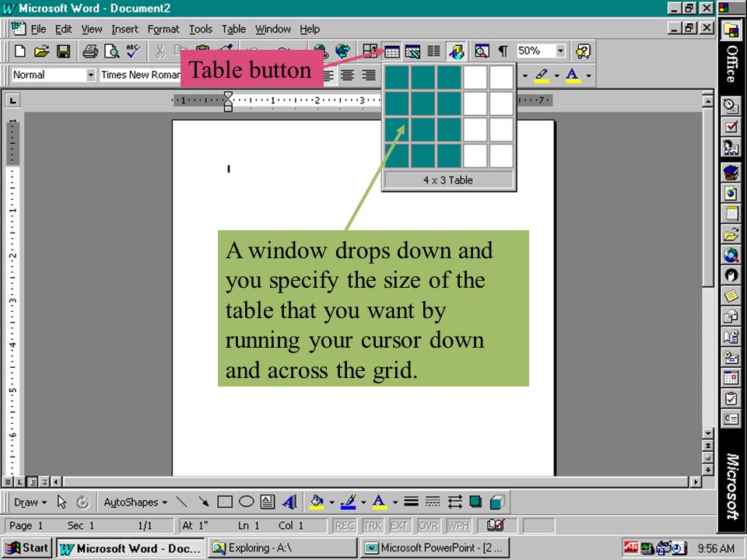
Task: Click the Open folder icon
Action: [x=41, y=51]
